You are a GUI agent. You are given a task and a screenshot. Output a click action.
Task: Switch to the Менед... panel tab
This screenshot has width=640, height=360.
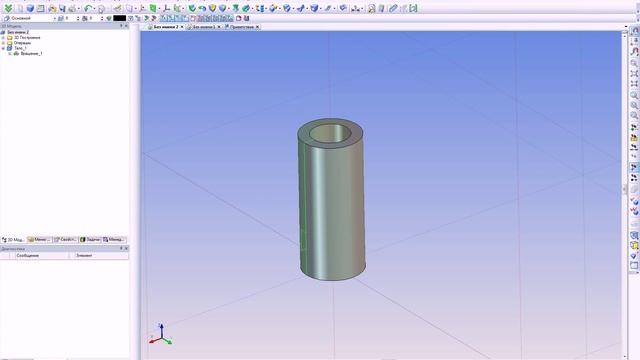tap(114, 240)
